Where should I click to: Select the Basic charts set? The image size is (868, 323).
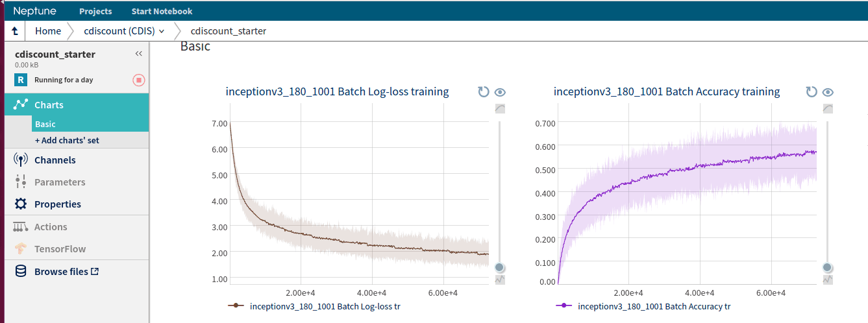coord(45,124)
